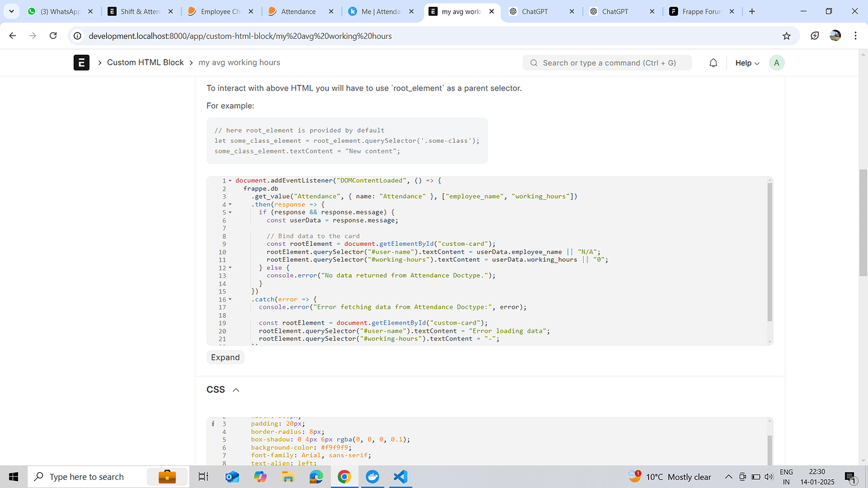Open the weather widget showing 10°C

(x=670, y=477)
